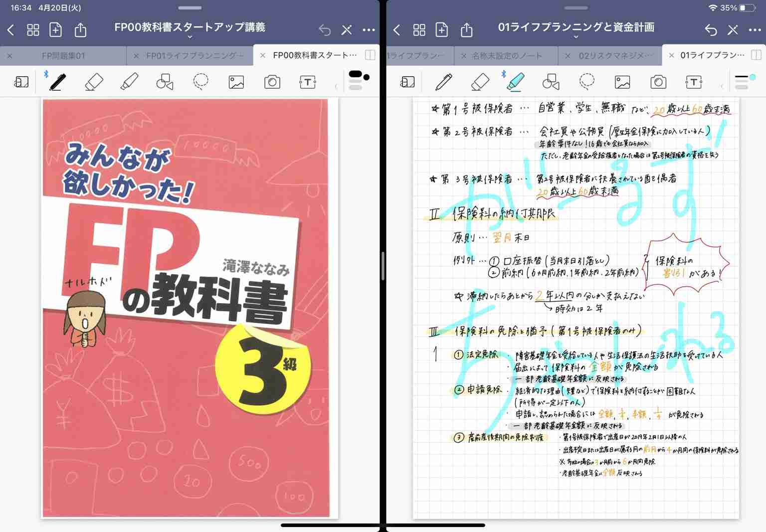This screenshot has height=532, width=766.
Task: Go back in the left GoodNotes window
Action: pyautogui.click(x=11, y=30)
